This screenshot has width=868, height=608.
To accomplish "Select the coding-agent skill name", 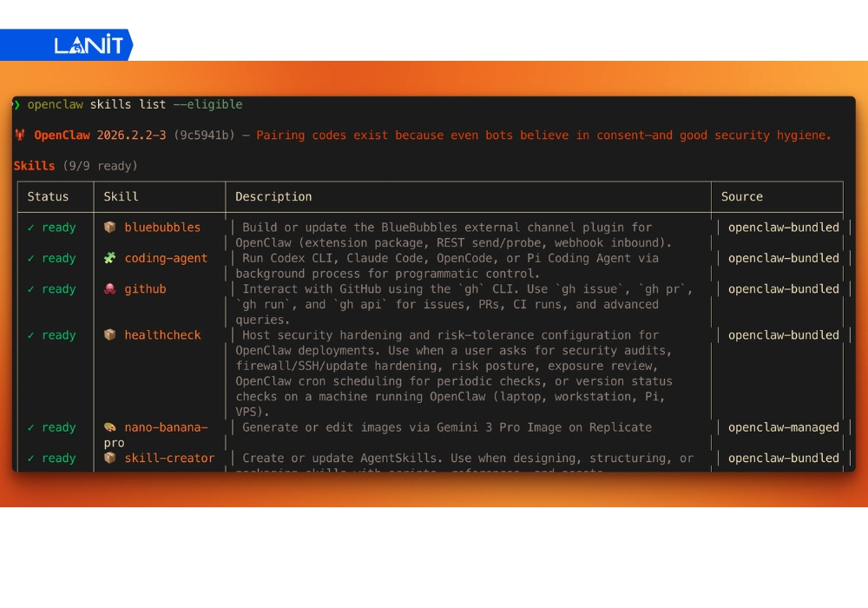I will pyautogui.click(x=166, y=258).
